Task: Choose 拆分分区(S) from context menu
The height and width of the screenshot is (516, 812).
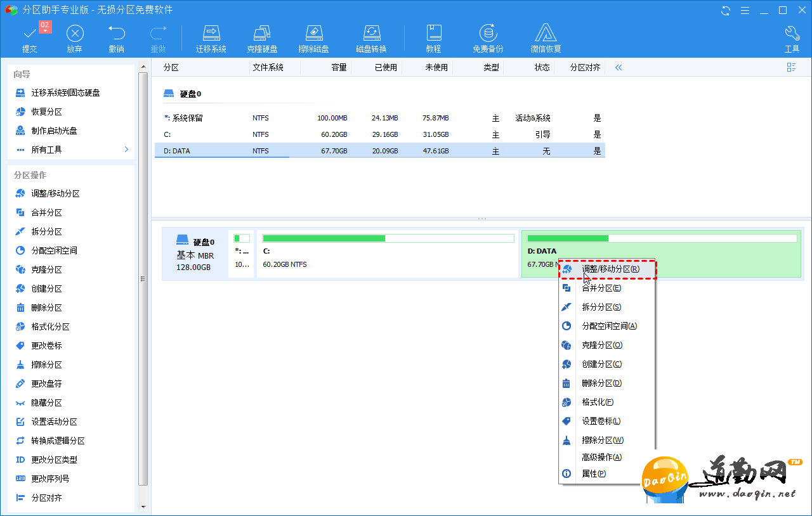Action: 607,307
